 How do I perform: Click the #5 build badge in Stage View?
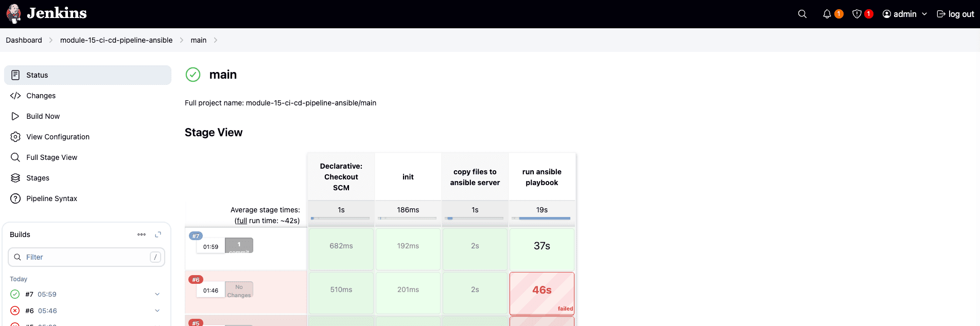tap(196, 323)
